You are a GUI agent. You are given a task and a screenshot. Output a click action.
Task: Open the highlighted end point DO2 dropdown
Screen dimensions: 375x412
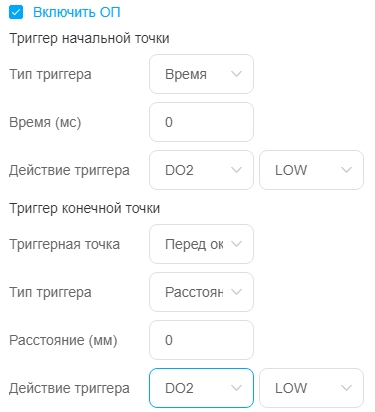(x=201, y=388)
